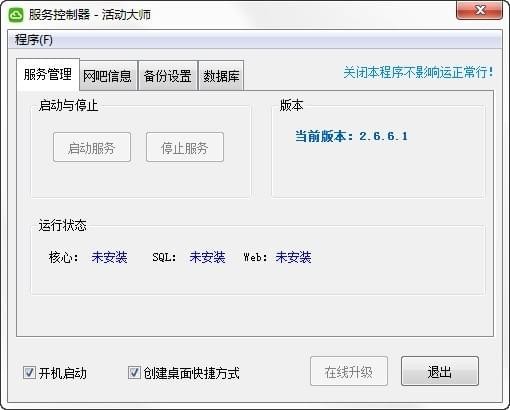Open the 备份设置 tab

[168, 76]
